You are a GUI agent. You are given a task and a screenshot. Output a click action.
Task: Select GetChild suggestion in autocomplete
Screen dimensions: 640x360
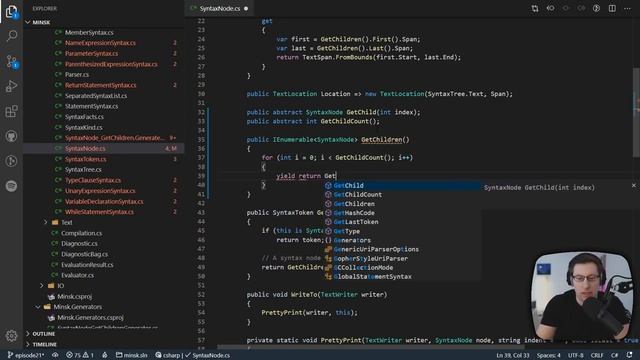[x=402, y=185]
